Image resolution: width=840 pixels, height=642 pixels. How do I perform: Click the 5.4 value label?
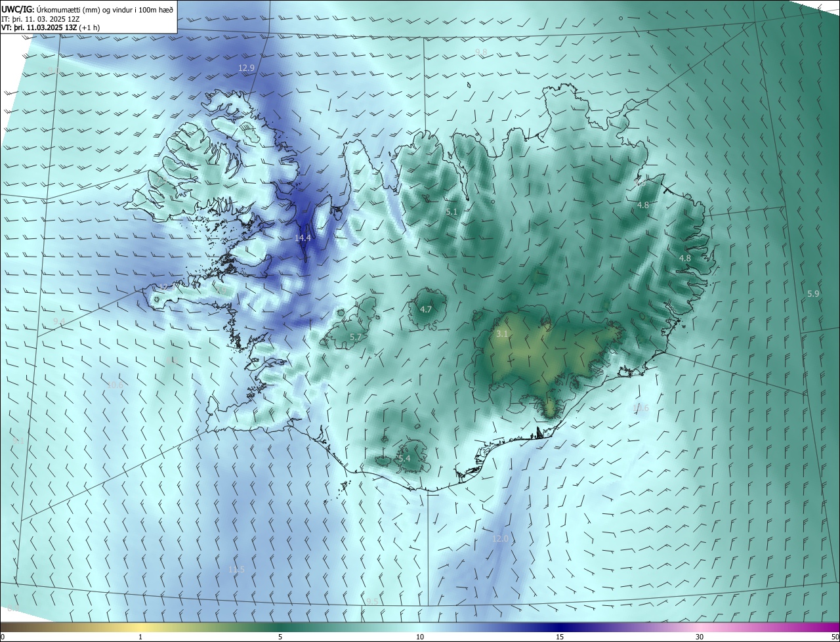point(404,458)
